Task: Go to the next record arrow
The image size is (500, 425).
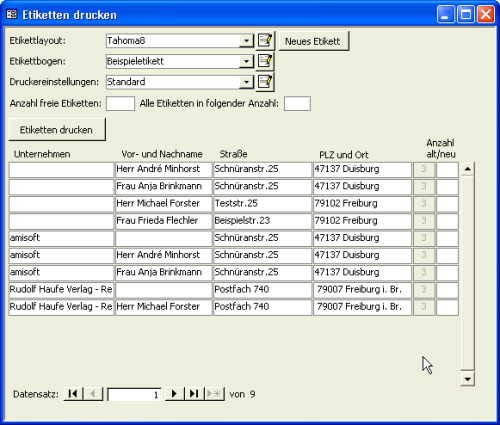Action: (x=174, y=394)
